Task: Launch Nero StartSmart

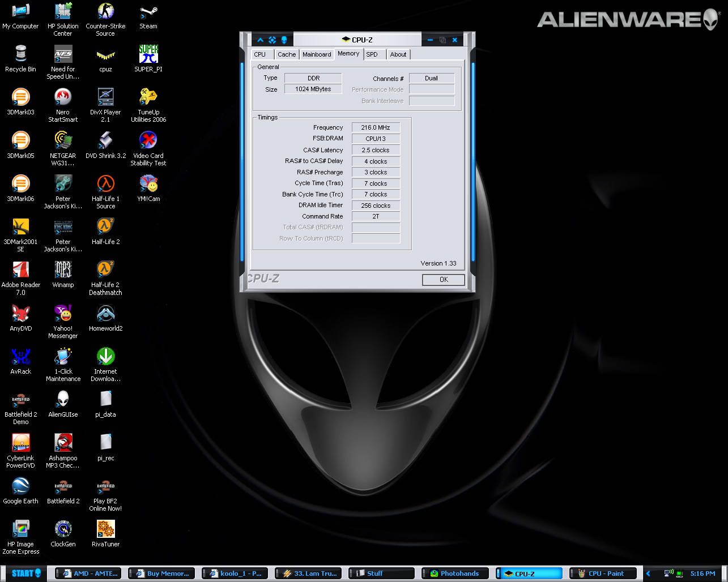Action: [x=63, y=106]
